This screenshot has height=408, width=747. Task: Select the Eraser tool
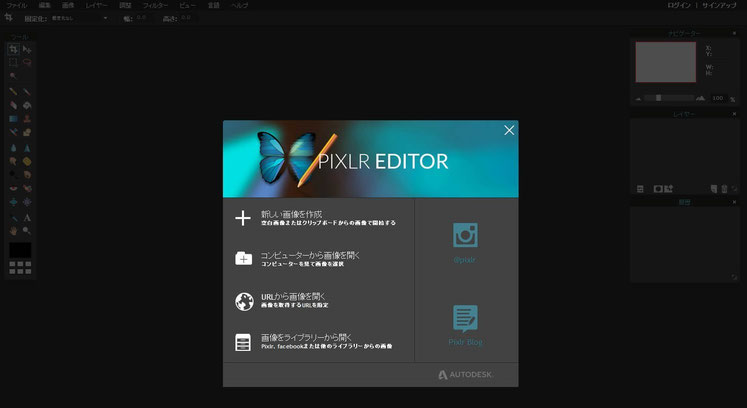pos(13,105)
